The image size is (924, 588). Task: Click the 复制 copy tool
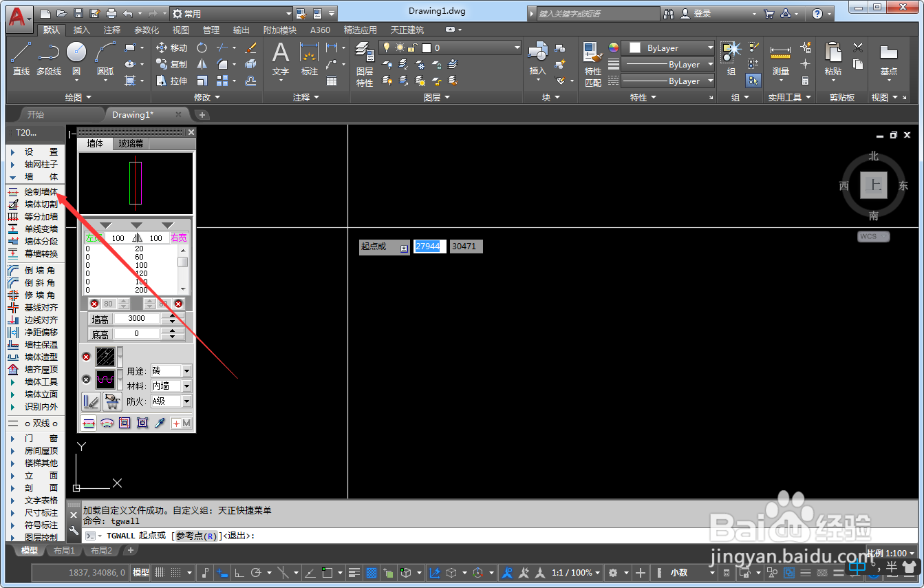[x=171, y=64]
